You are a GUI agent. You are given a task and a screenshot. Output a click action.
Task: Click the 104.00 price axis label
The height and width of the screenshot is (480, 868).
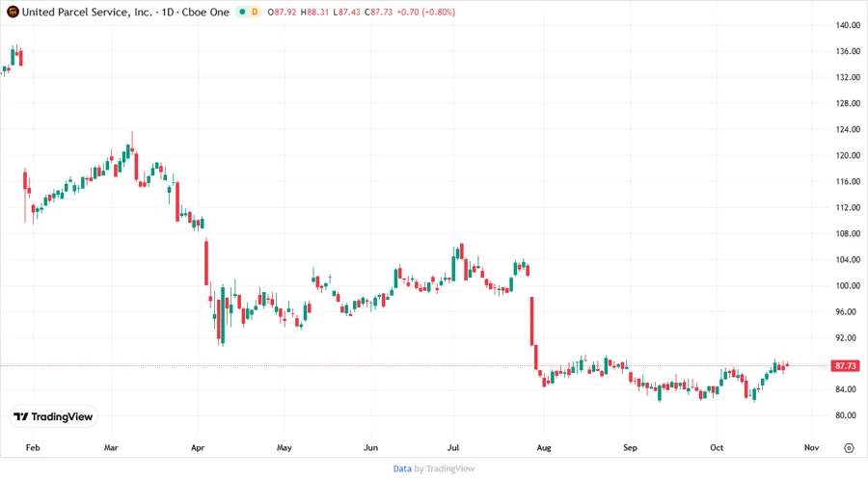click(x=848, y=259)
